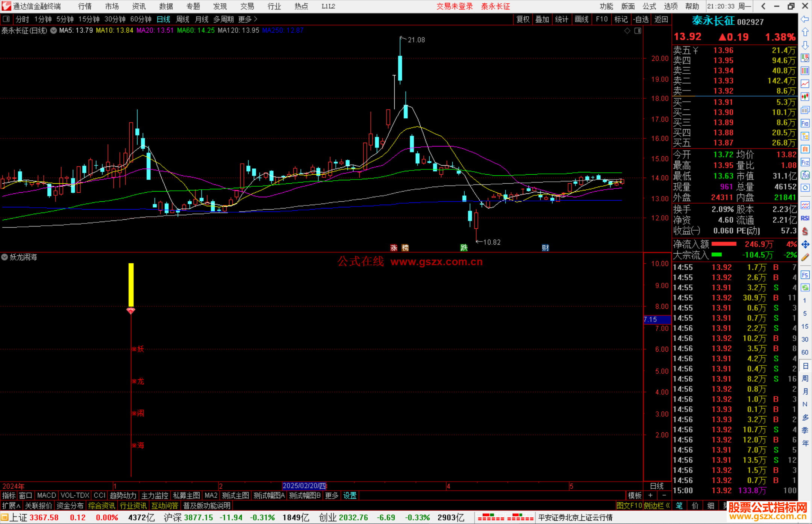The image size is (812, 524).
Task: Click the blue down arrow sidebar icon
Action: tap(805, 45)
